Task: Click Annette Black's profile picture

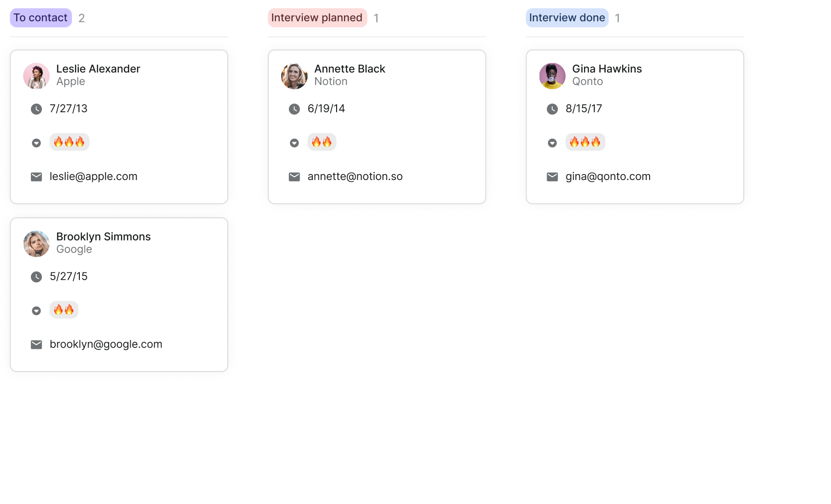Action: [294, 76]
